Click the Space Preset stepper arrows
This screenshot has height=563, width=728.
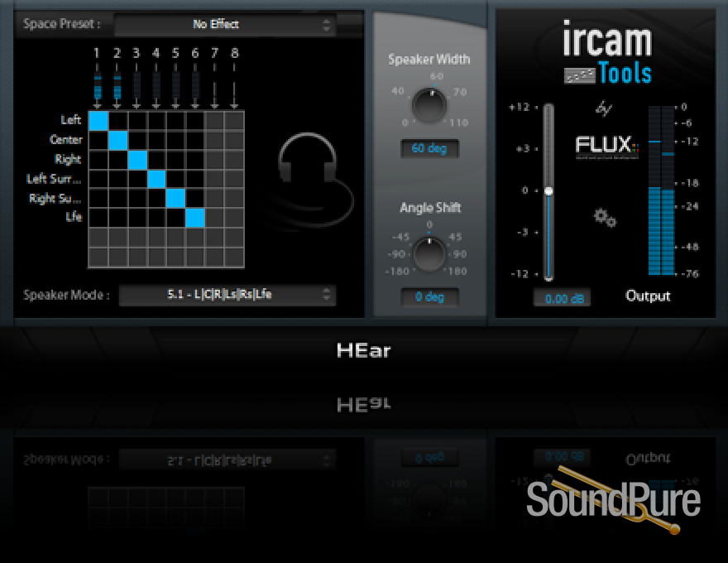pyautogui.click(x=327, y=25)
